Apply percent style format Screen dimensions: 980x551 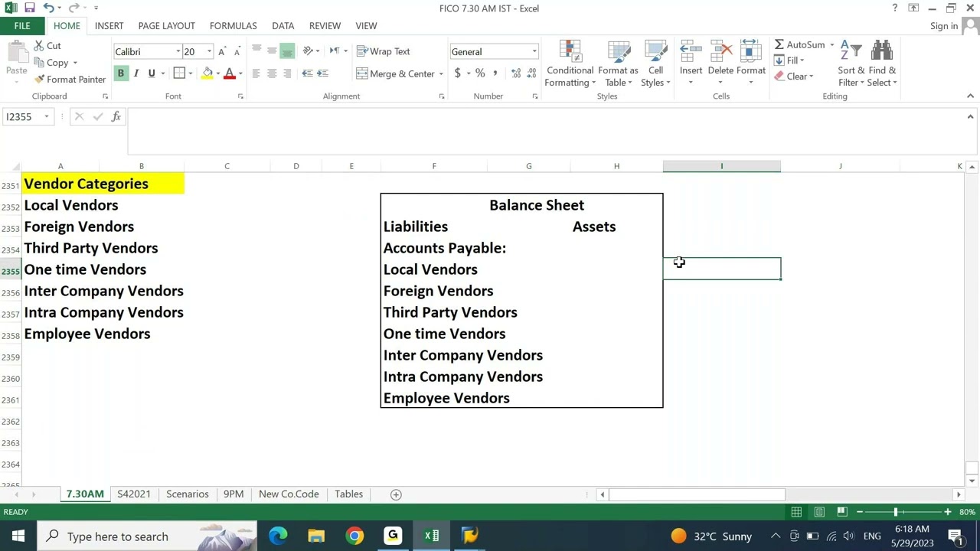[x=480, y=73]
